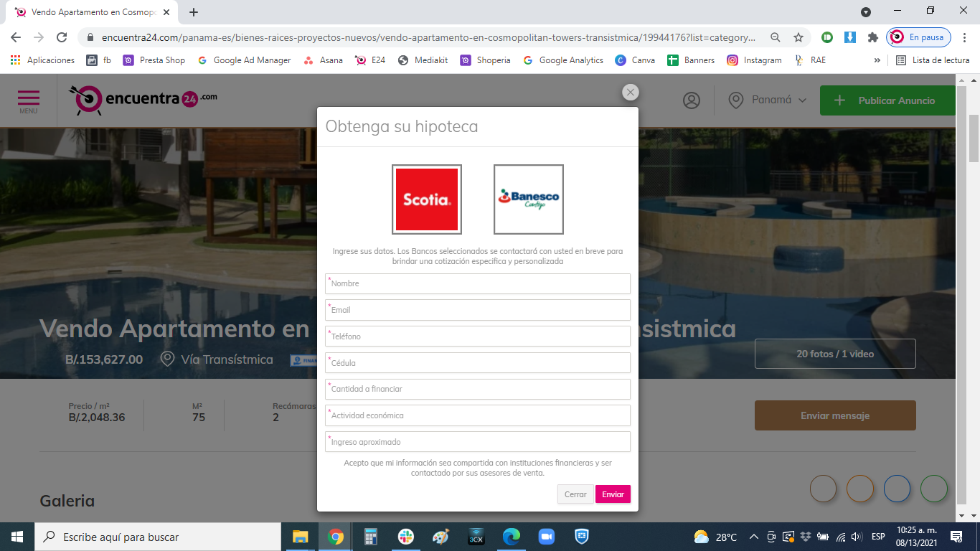Image resolution: width=980 pixels, height=551 pixels.
Task: Select the Scotia bank logo
Action: tap(427, 199)
